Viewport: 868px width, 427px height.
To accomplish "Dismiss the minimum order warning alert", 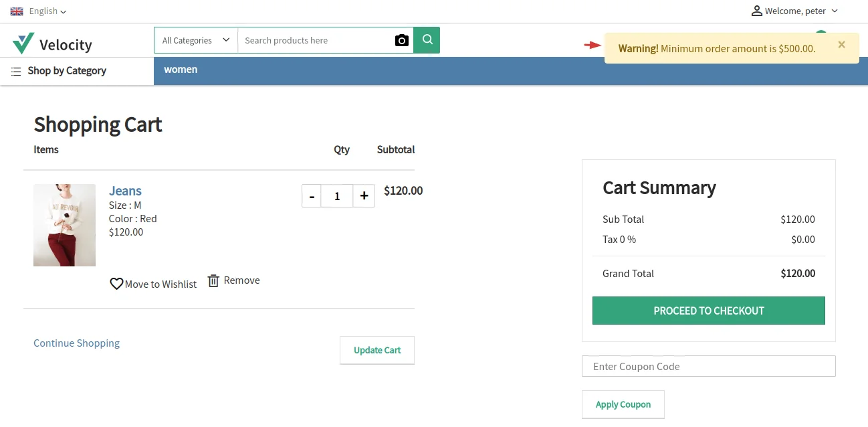I will (x=841, y=45).
